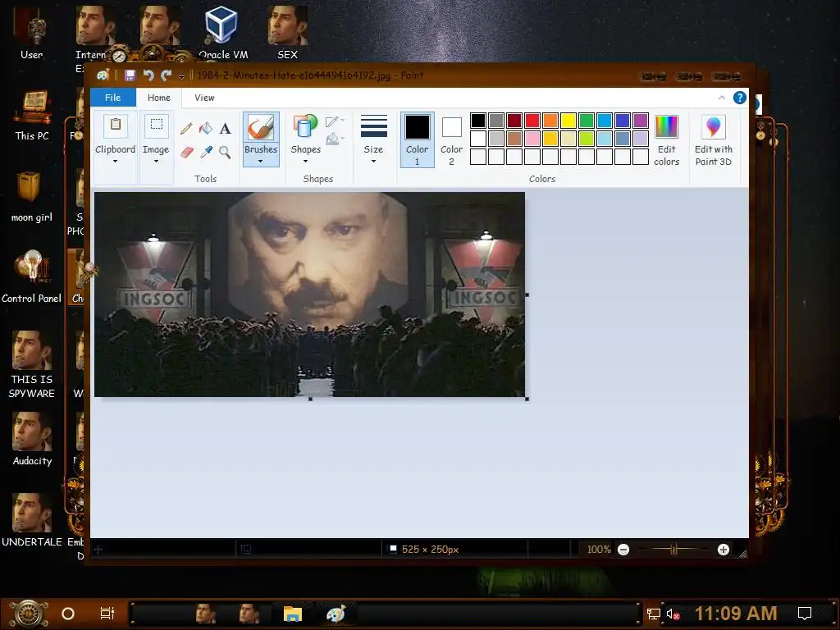Open Paint Help question mark icon
Screen dimensions: 840x630
[739, 98]
